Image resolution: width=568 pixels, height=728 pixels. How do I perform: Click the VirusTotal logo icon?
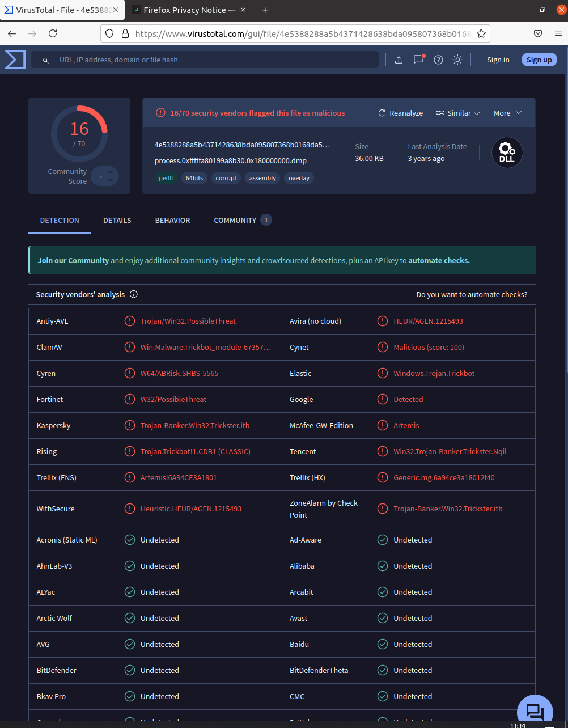point(15,60)
